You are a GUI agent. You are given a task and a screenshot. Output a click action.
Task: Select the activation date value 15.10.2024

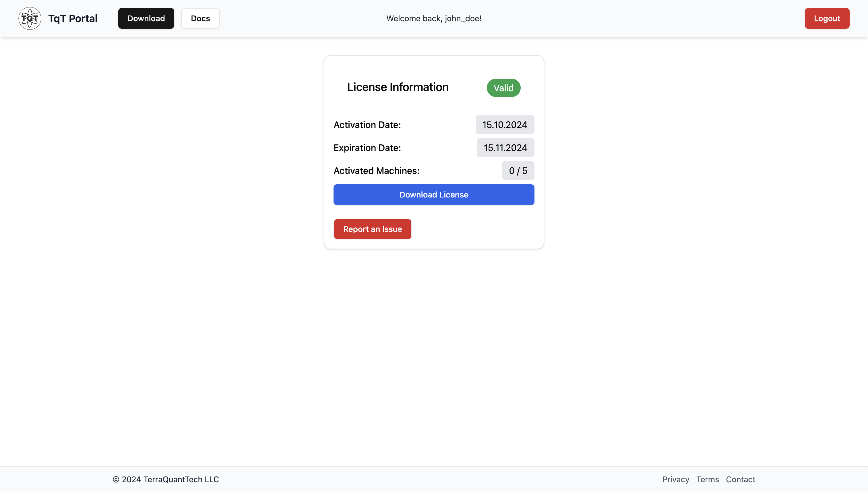pos(505,125)
